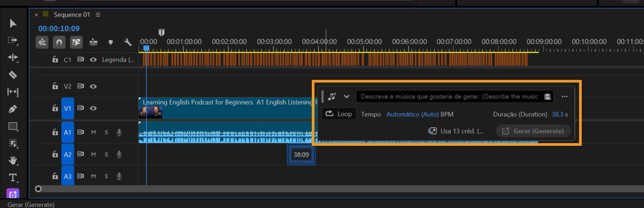Hide the C1 caption track
This screenshot has width=644, height=208.
click(93, 60)
